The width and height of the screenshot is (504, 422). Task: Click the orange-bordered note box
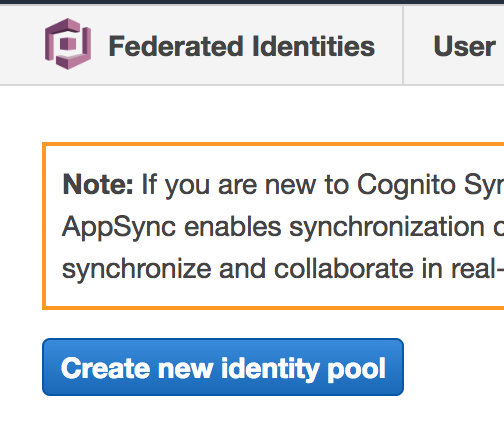point(273,226)
